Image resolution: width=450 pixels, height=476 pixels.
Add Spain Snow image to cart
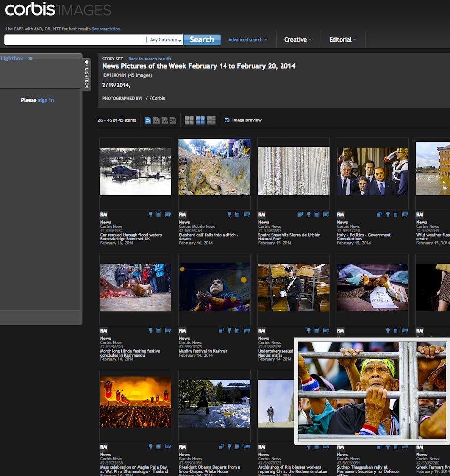click(326, 214)
